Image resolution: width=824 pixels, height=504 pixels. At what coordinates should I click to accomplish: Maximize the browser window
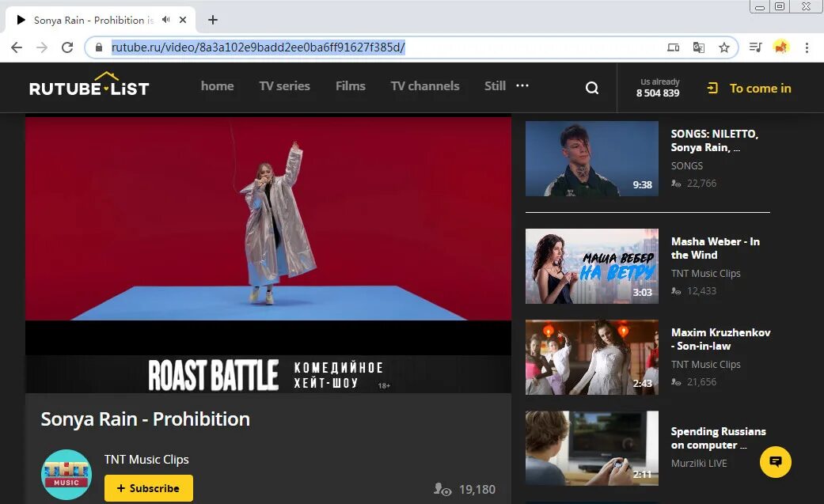click(x=780, y=6)
